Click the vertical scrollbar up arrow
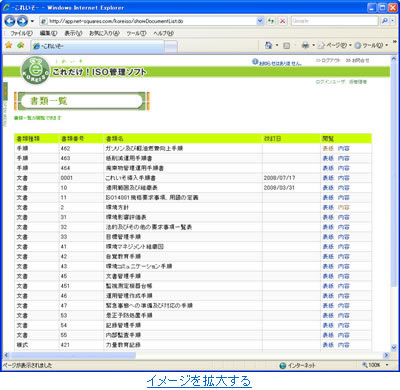 pos(393,60)
